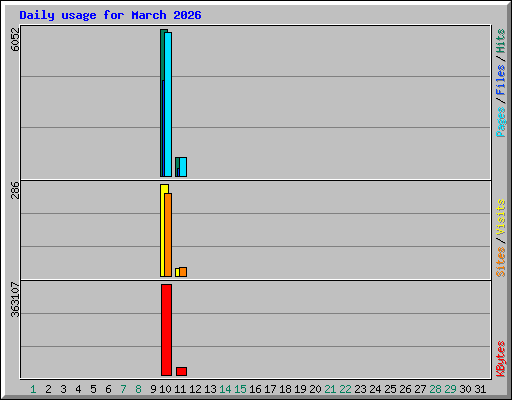The height and width of the screenshot is (400, 512).
Task: Click the tall red KBytes bar for day 10
Action: click(x=166, y=330)
